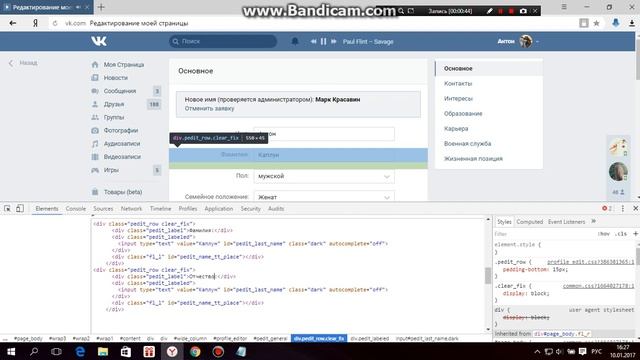Click the camera icon beside Фотографии
Viewport: 640px width, 360px height.
pos(95,130)
